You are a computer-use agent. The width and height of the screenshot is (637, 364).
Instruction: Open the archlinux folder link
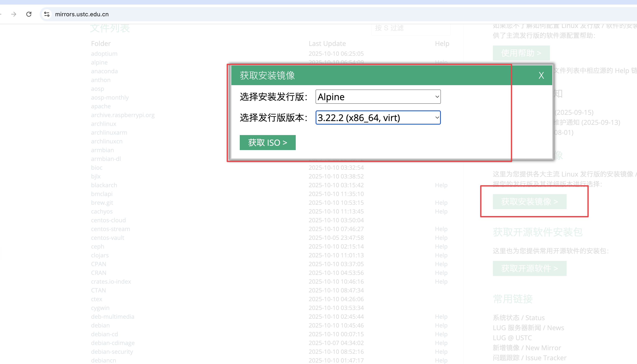[104, 124]
